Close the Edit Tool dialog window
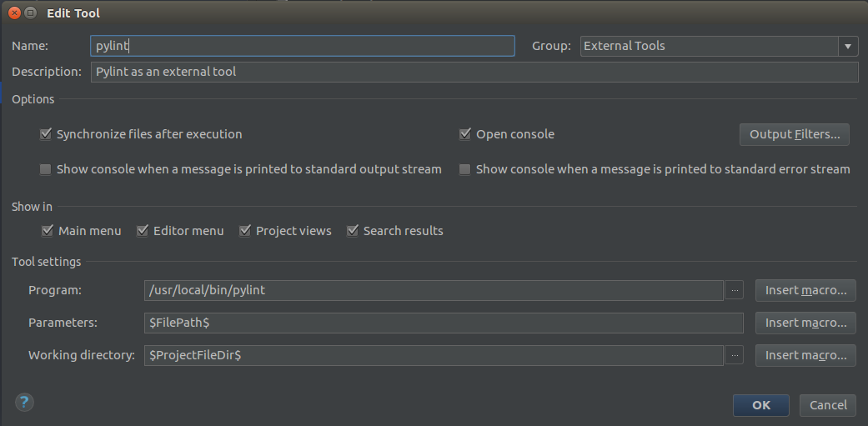Screen dimensions: 868x426 [14, 13]
